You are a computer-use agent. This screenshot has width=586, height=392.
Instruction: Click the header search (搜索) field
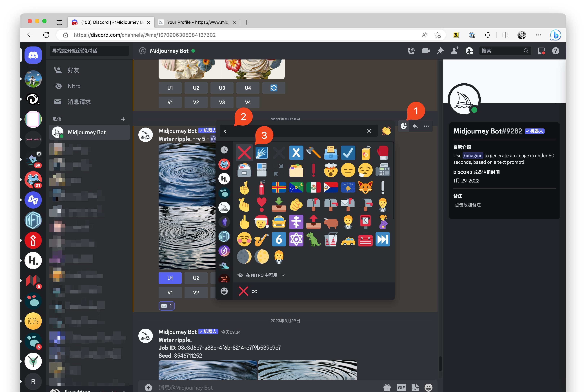point(505,51)
